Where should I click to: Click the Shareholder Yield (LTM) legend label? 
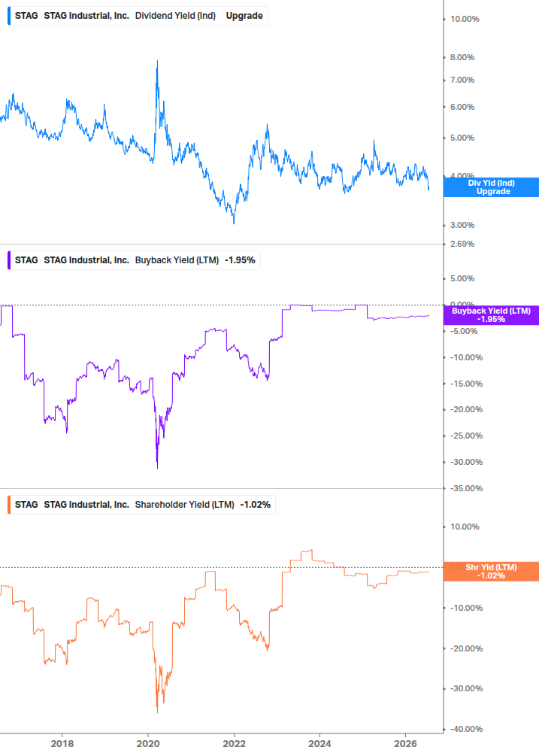click(184, 505)
